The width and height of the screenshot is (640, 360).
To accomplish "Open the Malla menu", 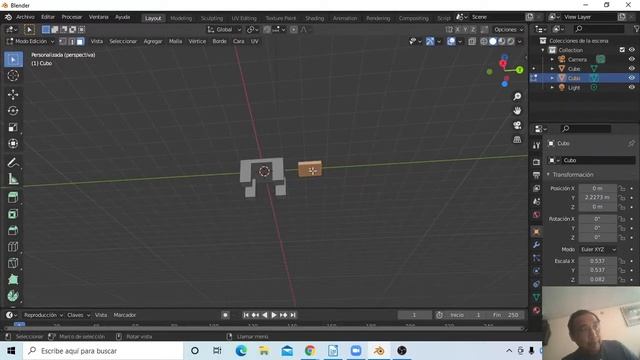I will (x=176, y=41).
